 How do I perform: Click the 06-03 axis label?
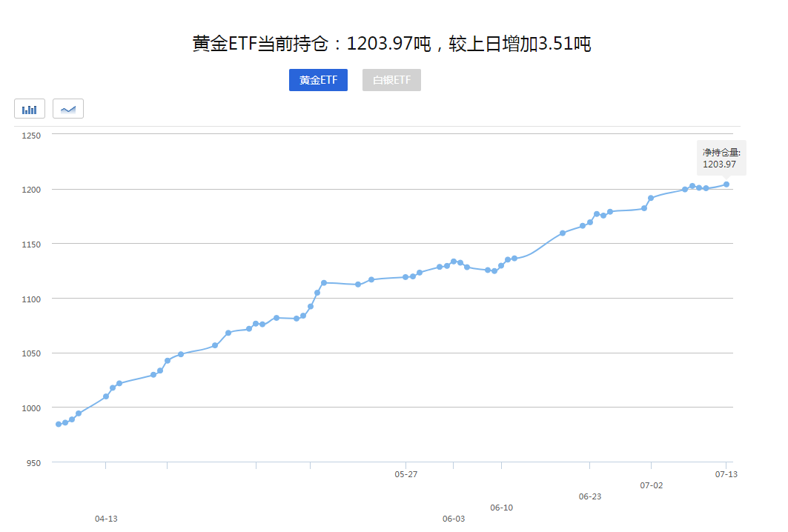(x=454, y=519)
